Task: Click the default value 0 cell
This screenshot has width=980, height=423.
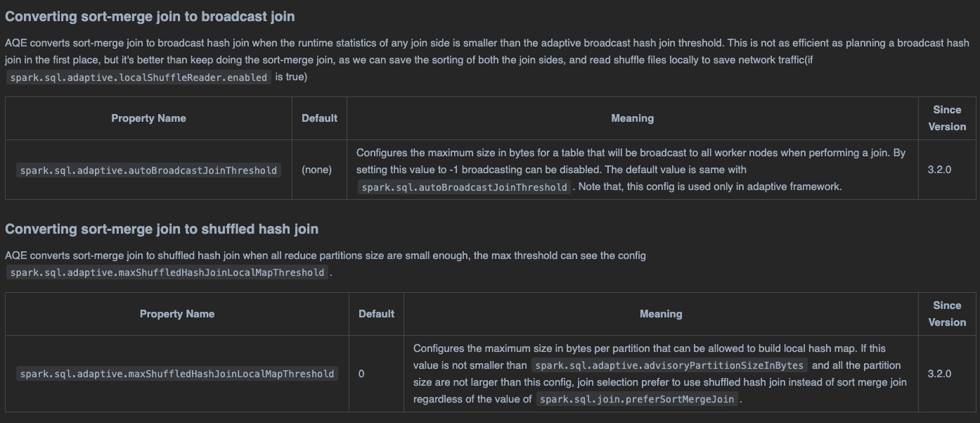Action: coord(361,374)
